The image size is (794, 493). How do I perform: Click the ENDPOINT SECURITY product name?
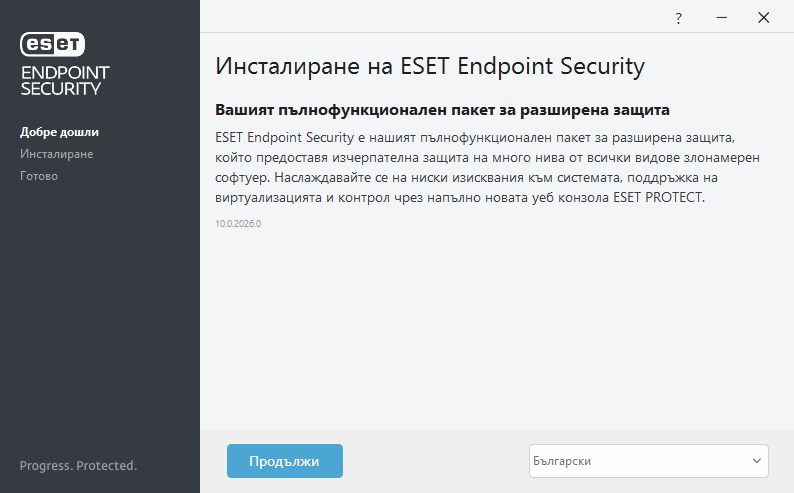click(64, 80)
